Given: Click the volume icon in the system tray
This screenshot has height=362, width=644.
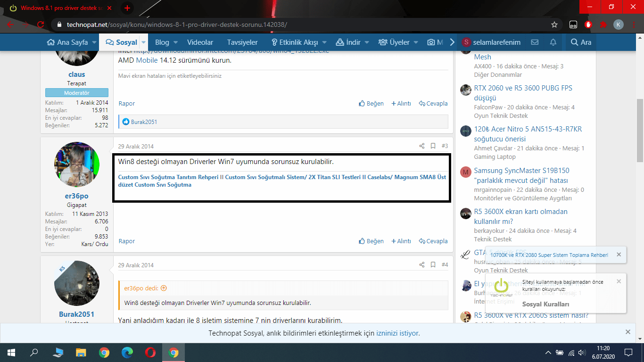Looking at the screenshot, I should pos(582,353).
